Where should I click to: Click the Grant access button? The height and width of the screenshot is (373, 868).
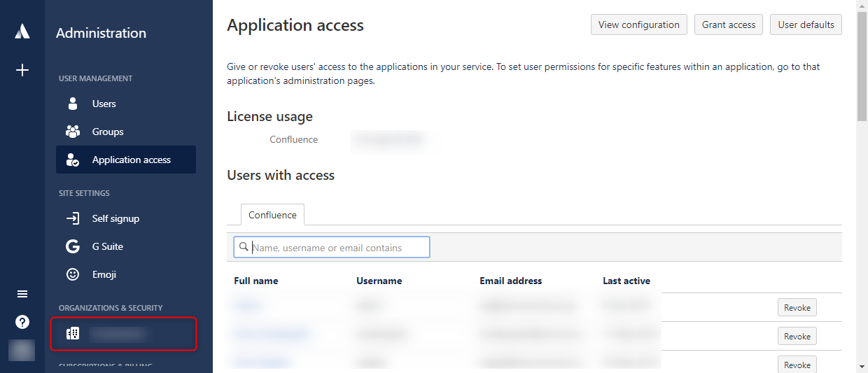coord(729,24)
